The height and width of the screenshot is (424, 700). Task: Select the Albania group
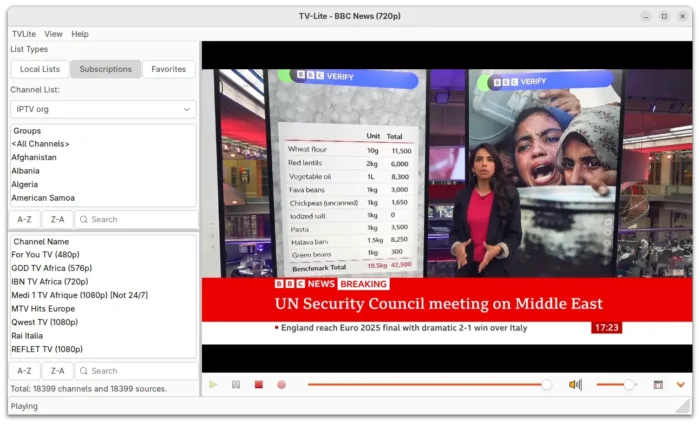tap(28, 171)
